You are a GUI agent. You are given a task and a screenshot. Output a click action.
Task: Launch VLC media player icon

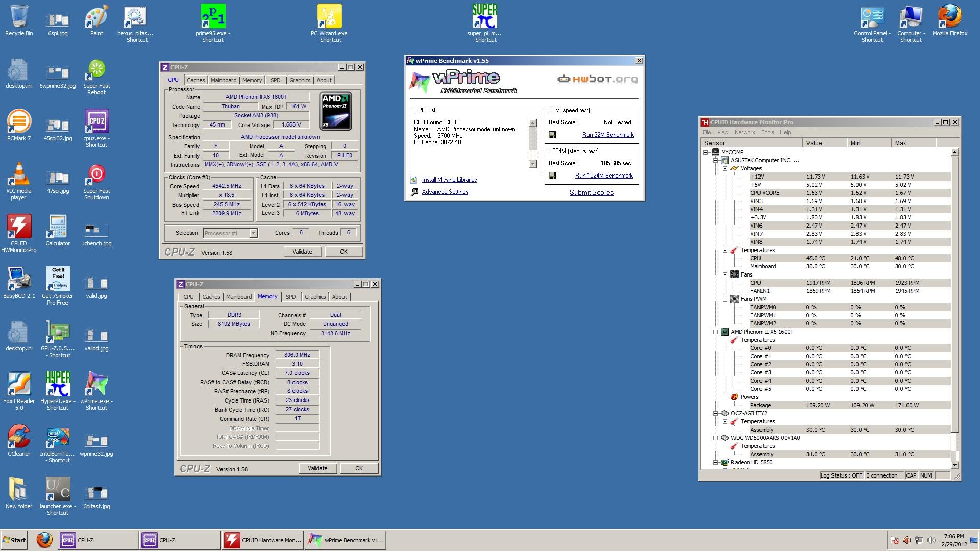pos(19,182)
